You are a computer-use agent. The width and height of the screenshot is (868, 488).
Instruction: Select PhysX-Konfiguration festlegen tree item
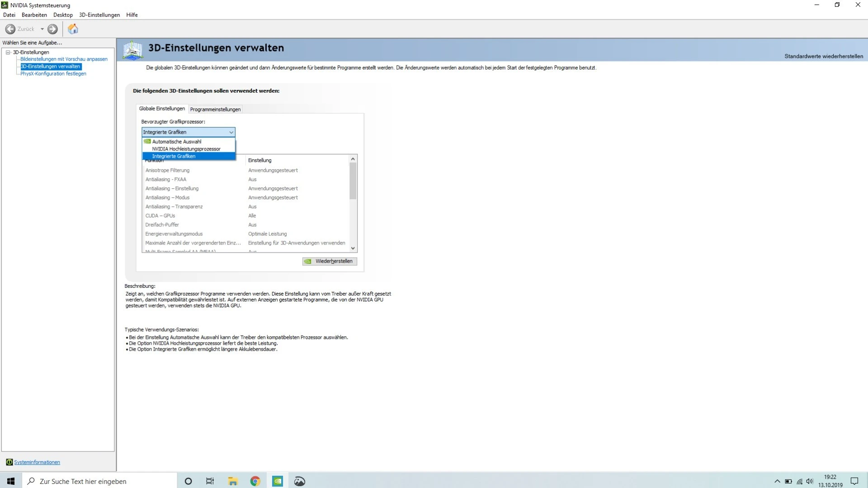[53, 74]
